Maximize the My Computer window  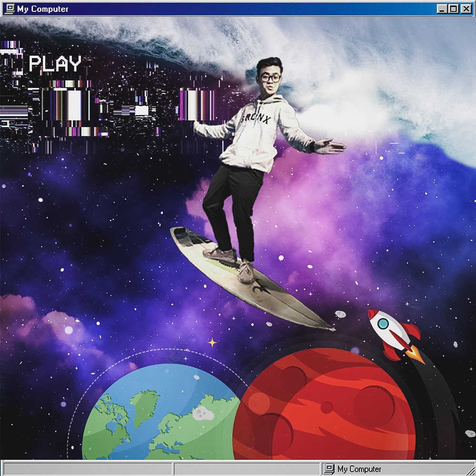point(453,9)
